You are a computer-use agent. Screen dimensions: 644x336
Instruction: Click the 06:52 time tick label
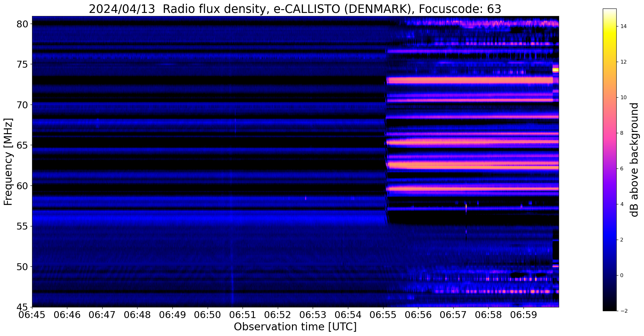[x=278, y=314]
